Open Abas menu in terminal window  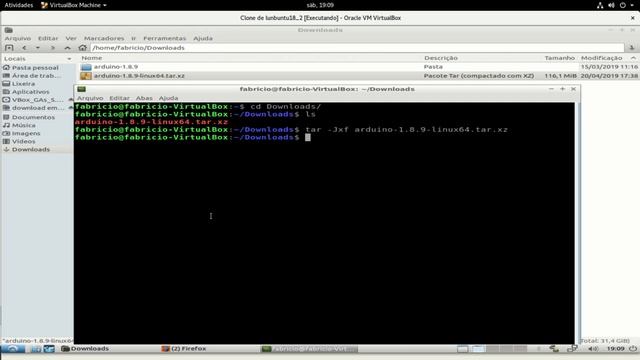coord(144,98)
